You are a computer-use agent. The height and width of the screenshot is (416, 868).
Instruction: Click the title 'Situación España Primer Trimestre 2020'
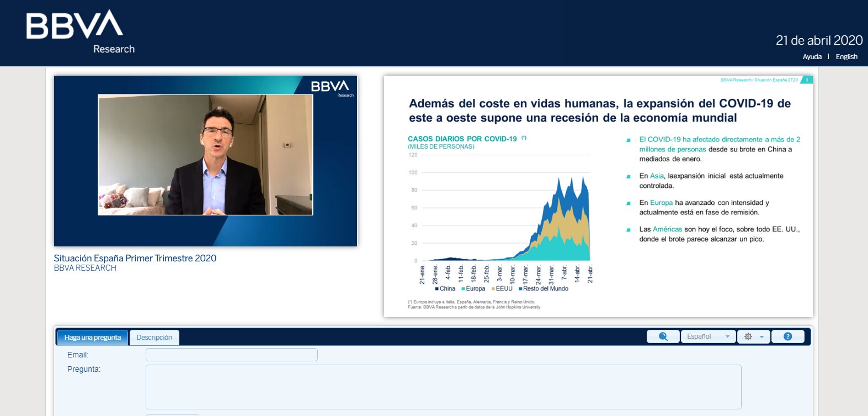(135, 258)
